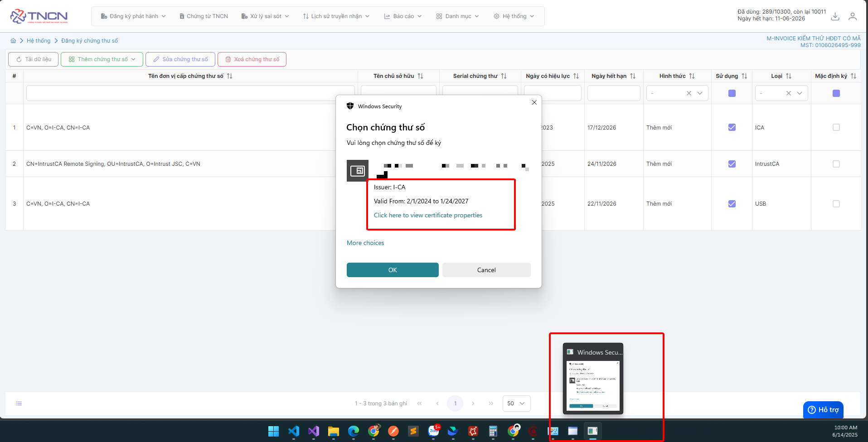Click Windows Security taskbar preview thumbnail
This screenshot has width=868, height=442.
coord(593,379)
